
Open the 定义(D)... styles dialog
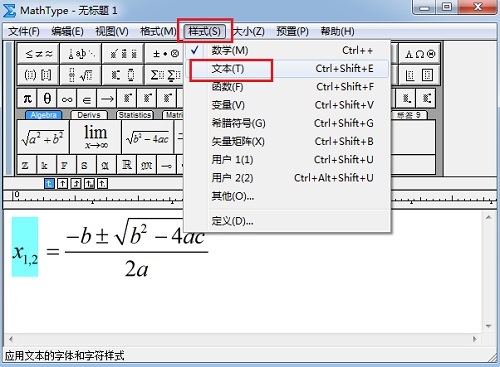click(287, 221)
